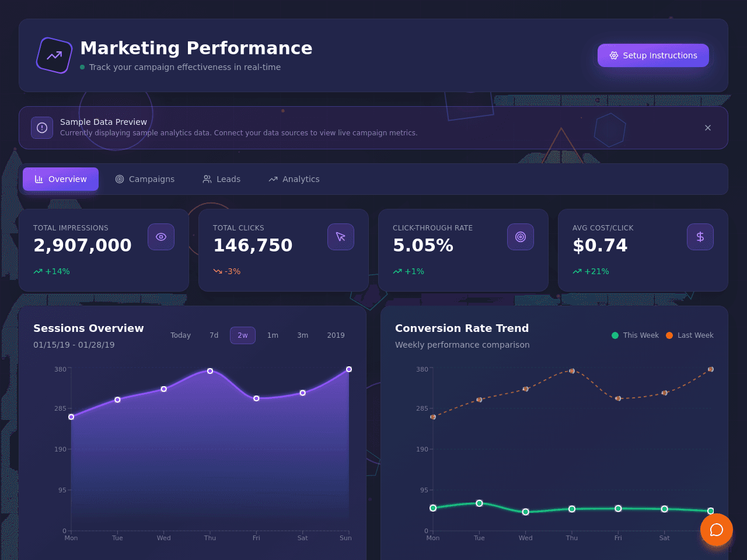Click the This Week Tue point in Conversion chart
The width and height of the screenshot is (747, 560).
(x=479, y=503)
